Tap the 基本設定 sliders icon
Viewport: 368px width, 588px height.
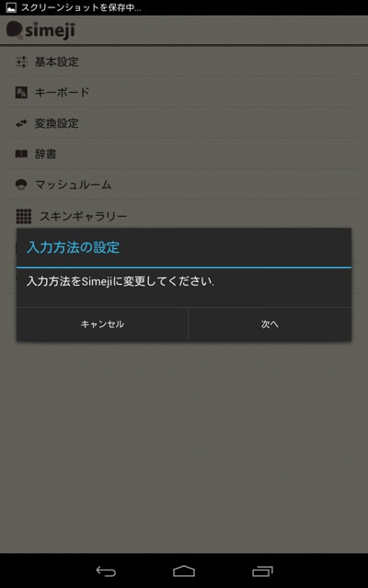(x=21, y=62)
